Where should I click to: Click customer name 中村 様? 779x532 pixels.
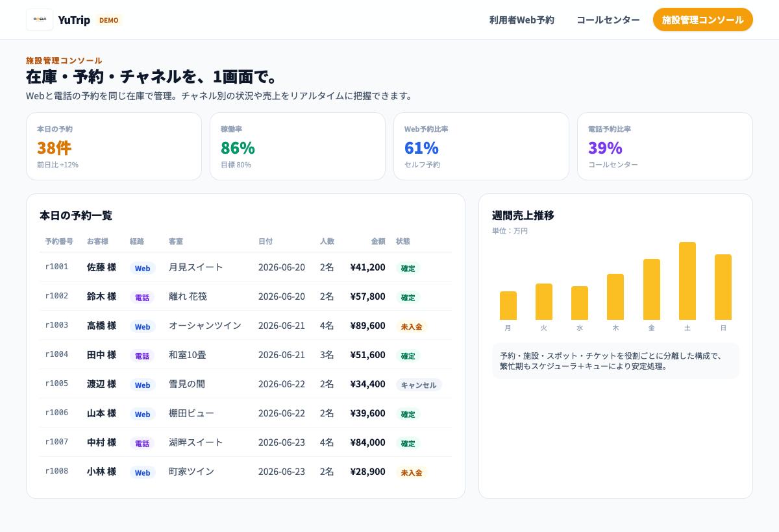101,442
